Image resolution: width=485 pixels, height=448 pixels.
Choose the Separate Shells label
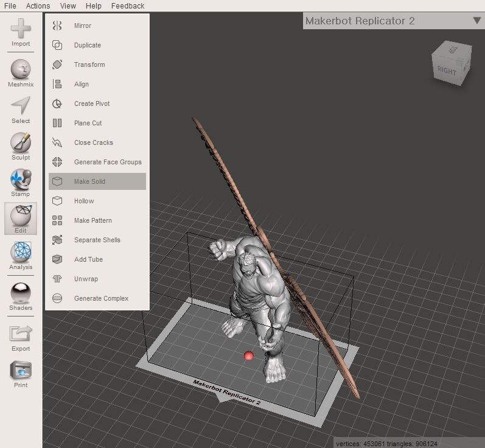click(x=97, y=240)
